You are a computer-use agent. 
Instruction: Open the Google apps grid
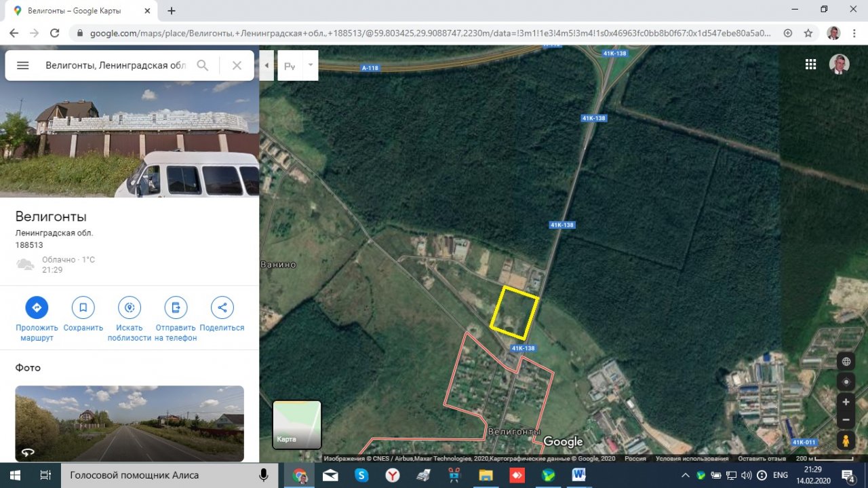point(810,64)
